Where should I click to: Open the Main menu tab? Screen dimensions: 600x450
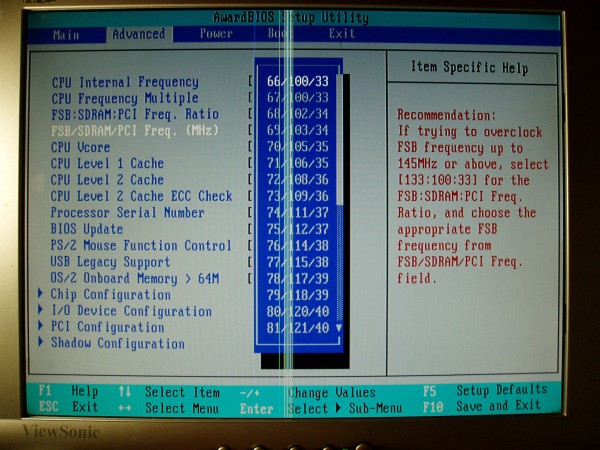point(66,35)
